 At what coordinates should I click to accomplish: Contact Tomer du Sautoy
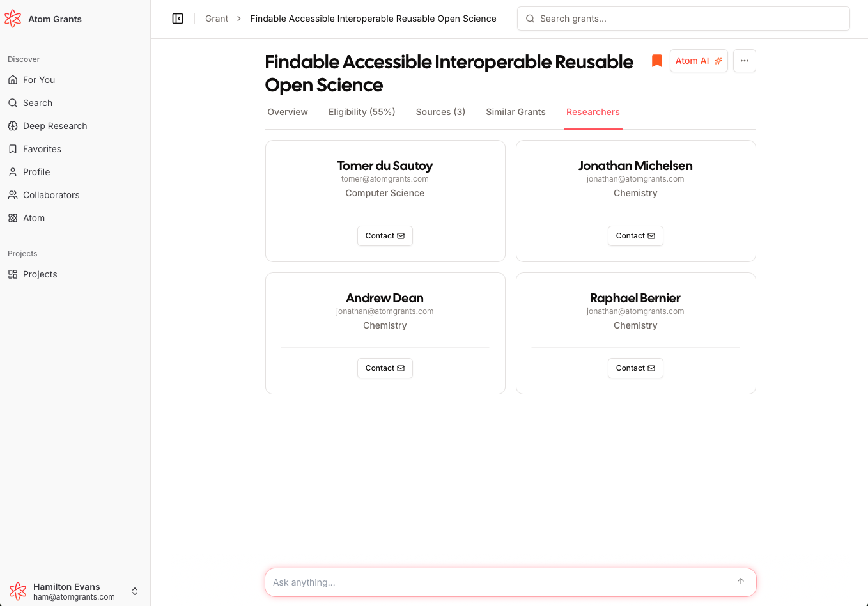pos(385,236)
